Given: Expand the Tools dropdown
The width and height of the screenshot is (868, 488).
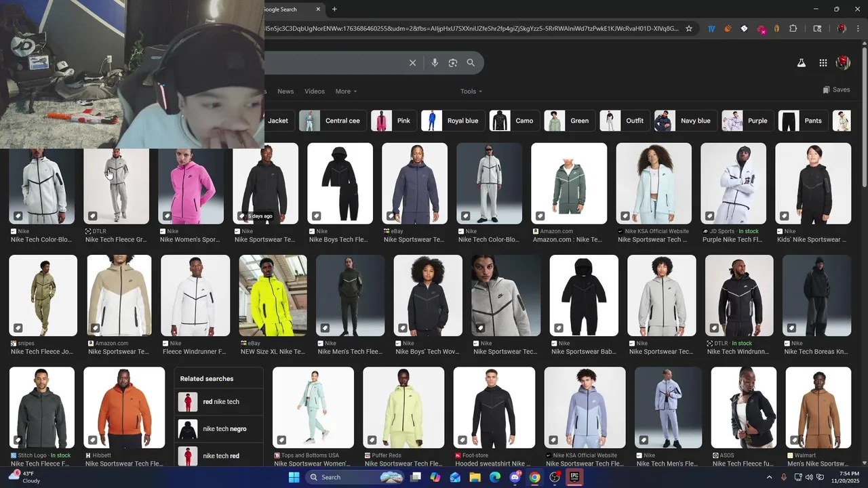Looking at the screenshot, I should click(x=471, y=91).
